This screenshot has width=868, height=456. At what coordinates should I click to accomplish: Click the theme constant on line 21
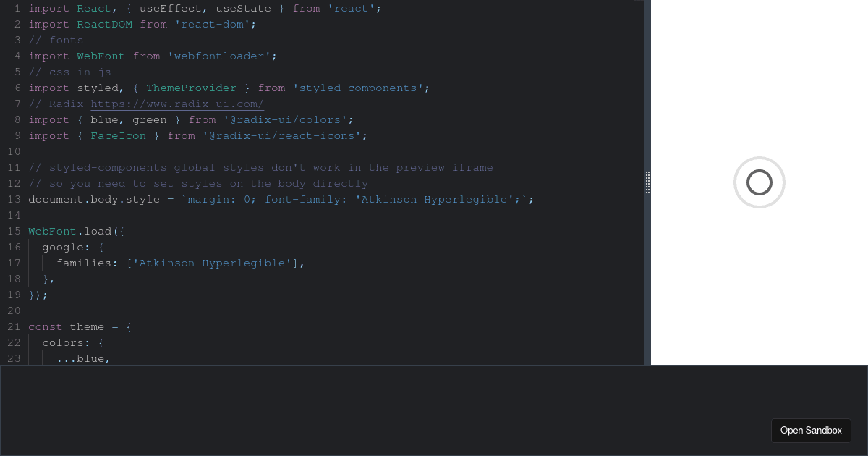pos(88,326)
